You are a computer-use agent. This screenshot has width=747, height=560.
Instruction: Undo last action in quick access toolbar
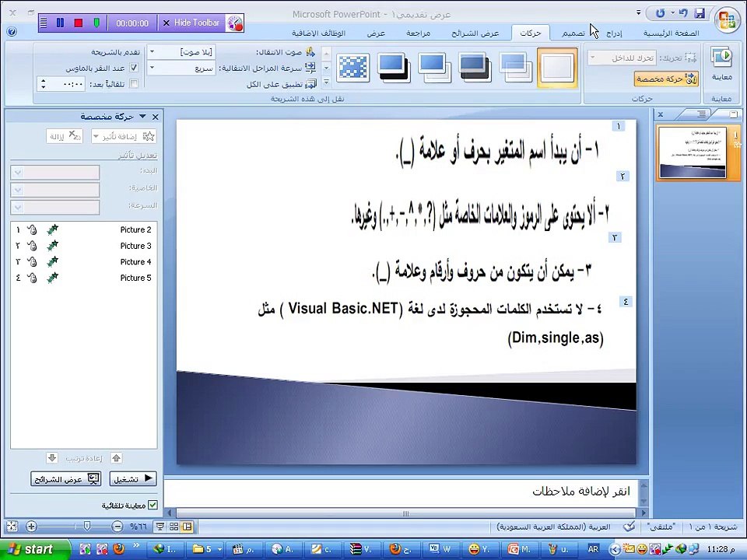click(683, 13)
